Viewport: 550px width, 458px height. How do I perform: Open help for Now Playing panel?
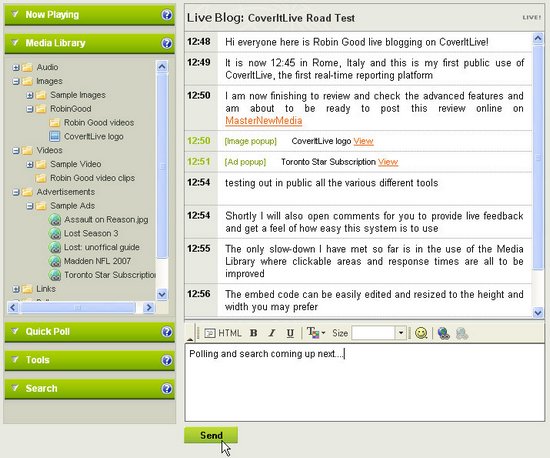tap(167, 15)
